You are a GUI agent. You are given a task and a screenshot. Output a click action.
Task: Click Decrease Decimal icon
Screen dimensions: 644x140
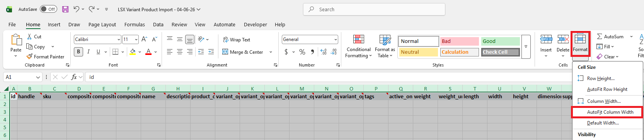click(334, 52)
